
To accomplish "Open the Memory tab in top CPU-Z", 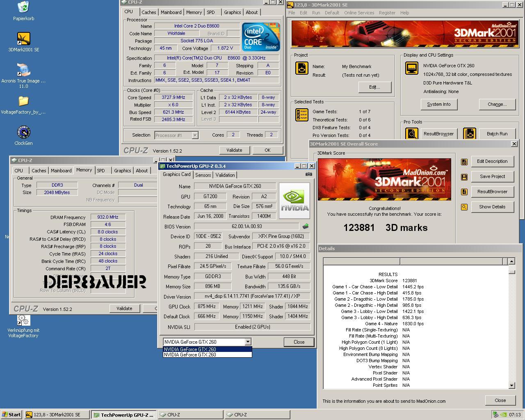I will pyautogui.click(x=194, y=12).
